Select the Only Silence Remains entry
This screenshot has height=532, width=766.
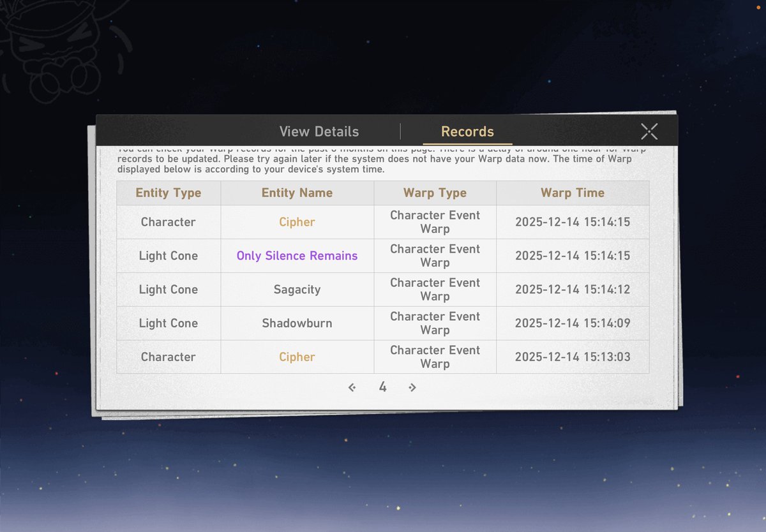297,256
